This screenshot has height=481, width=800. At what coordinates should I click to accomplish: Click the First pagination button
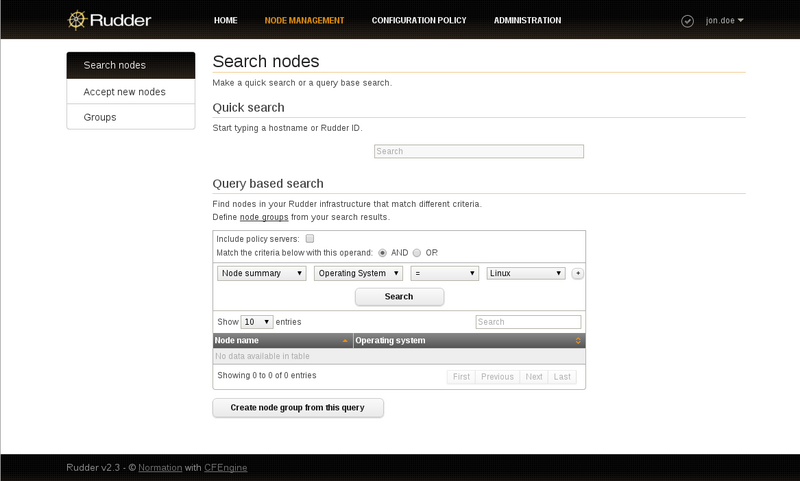pyautogui.click(x=461, y=377)
